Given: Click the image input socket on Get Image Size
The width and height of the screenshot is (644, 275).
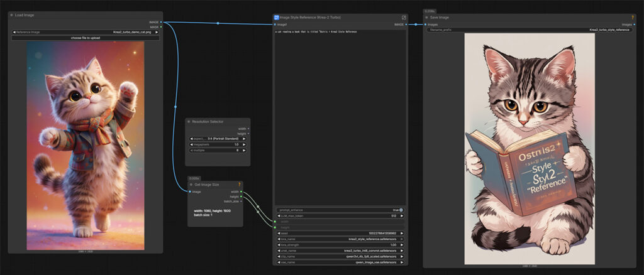Looking at the screenshot, I should tap(190, 191).
